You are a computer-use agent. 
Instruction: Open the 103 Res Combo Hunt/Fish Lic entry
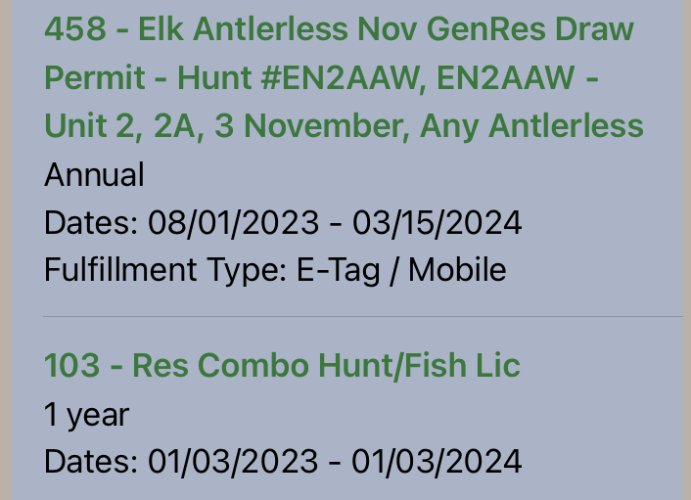[x=282, y=365]
